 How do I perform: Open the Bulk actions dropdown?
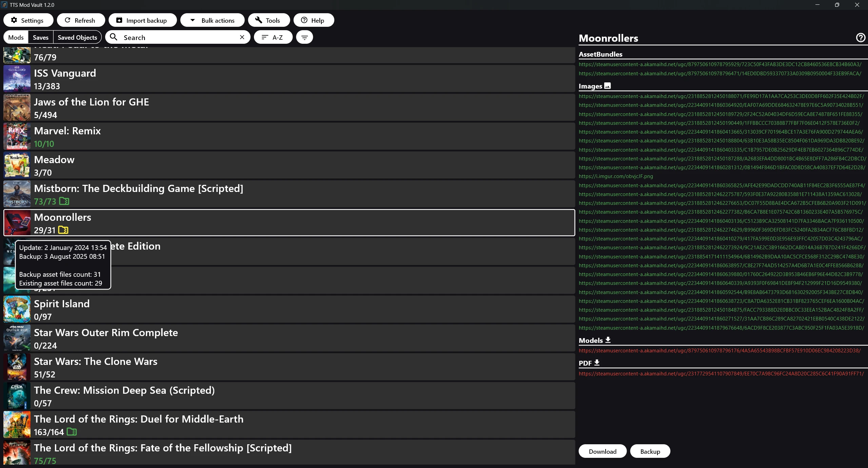click(212, 20)
